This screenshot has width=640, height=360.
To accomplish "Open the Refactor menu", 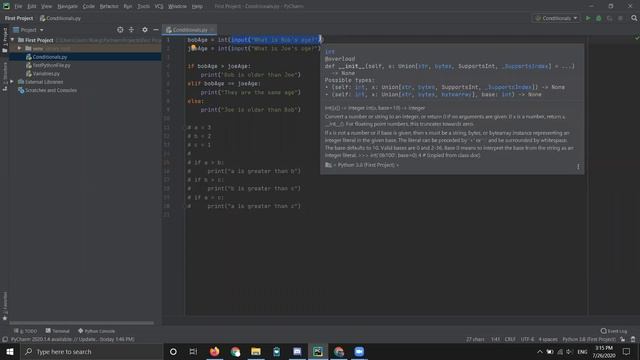I will [109, 6].
